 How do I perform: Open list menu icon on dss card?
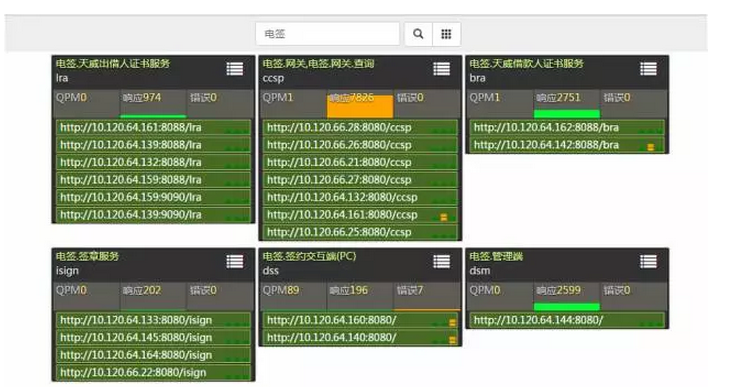[x=441, y=262]
